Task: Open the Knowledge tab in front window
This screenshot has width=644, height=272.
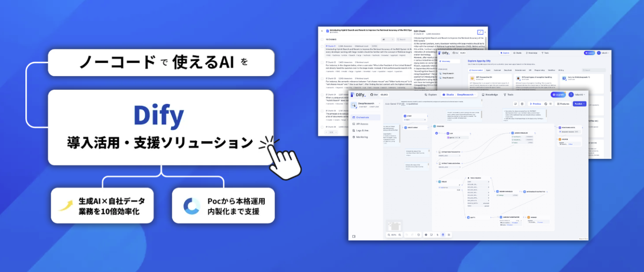Action: (x=490, y=95)
